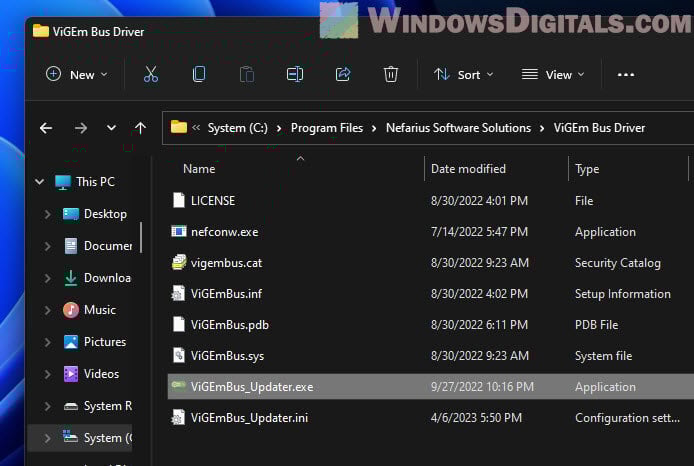The image size is (694, 466).
Task: Select Documents in the navigation pane
Action: click(108, 246)
